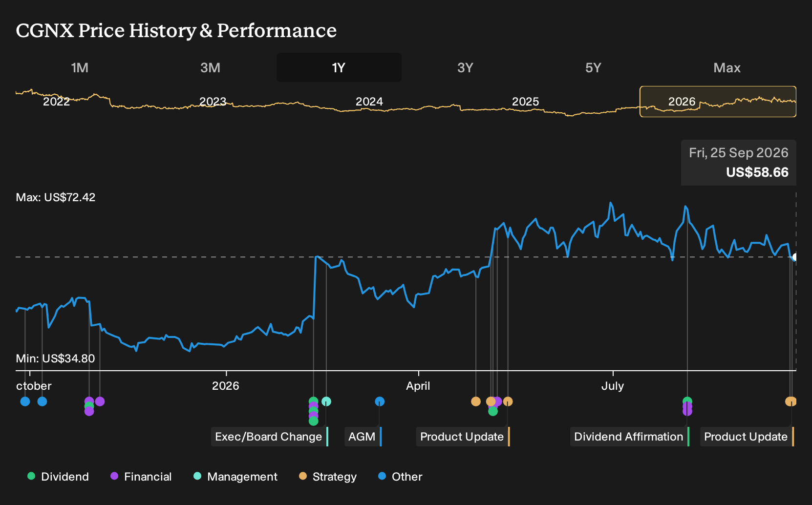Select the 3M time range tab
This screenshot has height=505, width=812.
(x=210, y=67)
